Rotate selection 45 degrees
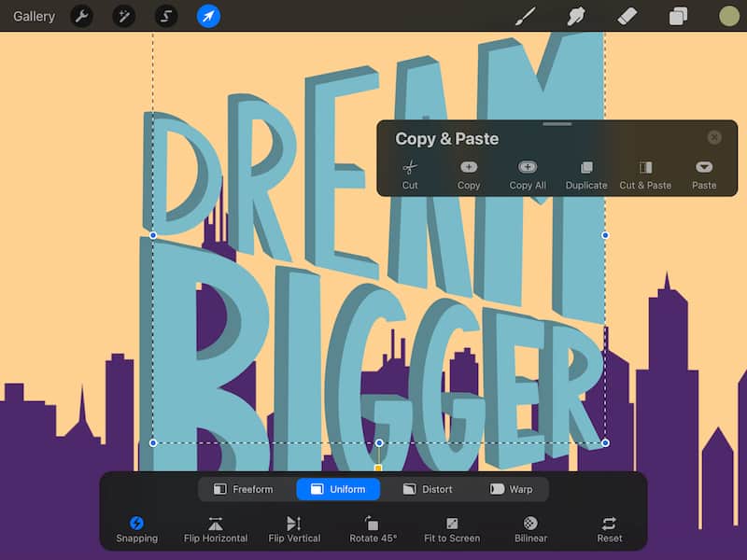Image resolution: width=747 pixels, height=560 pixels. coord(373,529)
